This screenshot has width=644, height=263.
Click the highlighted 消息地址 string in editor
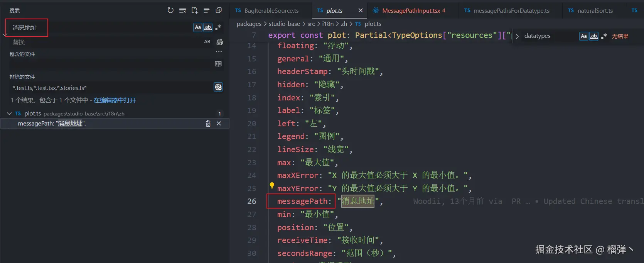(358, 201)
